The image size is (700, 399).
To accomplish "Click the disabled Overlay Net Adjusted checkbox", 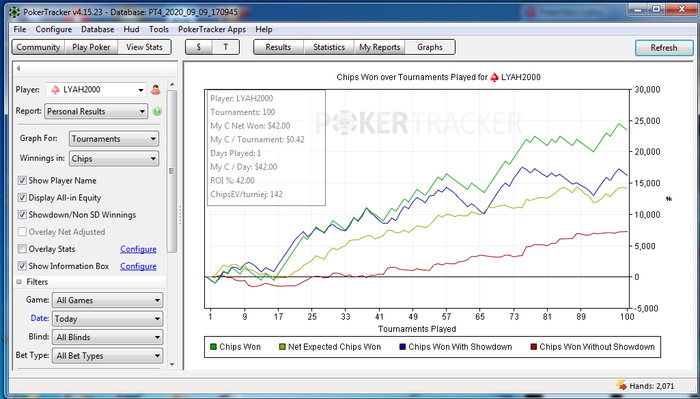I will (22, 232).
